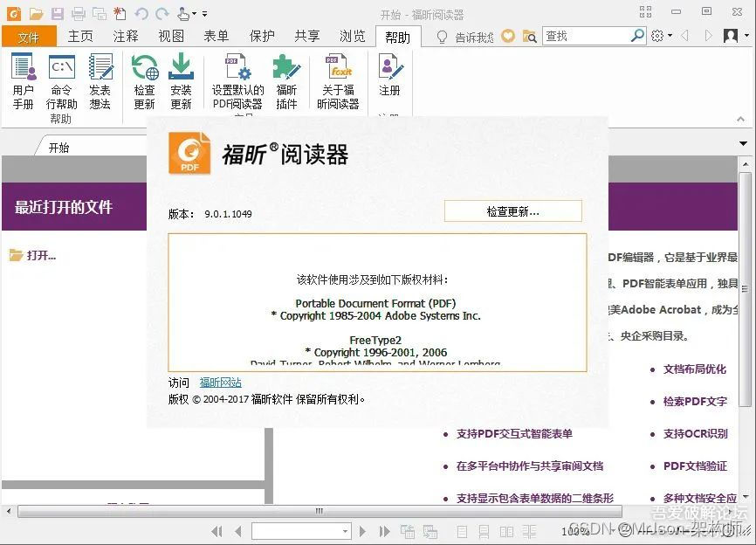Click Post Your Idea (发表想法) icon
Screen dimensions: 756x545
click(100, 81)
